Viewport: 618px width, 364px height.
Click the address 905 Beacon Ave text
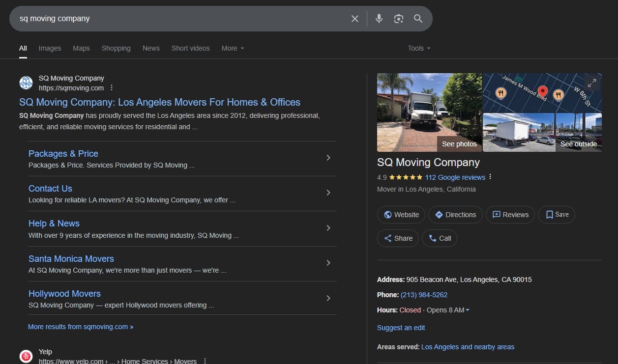coord(469,280)
